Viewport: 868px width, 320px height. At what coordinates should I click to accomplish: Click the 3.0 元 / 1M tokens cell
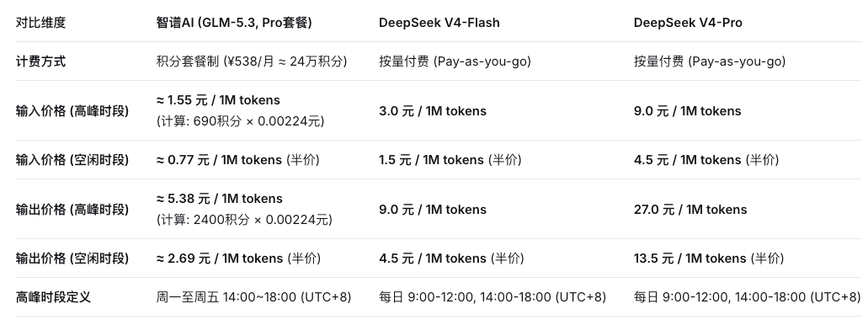click(x=433, y=110)
